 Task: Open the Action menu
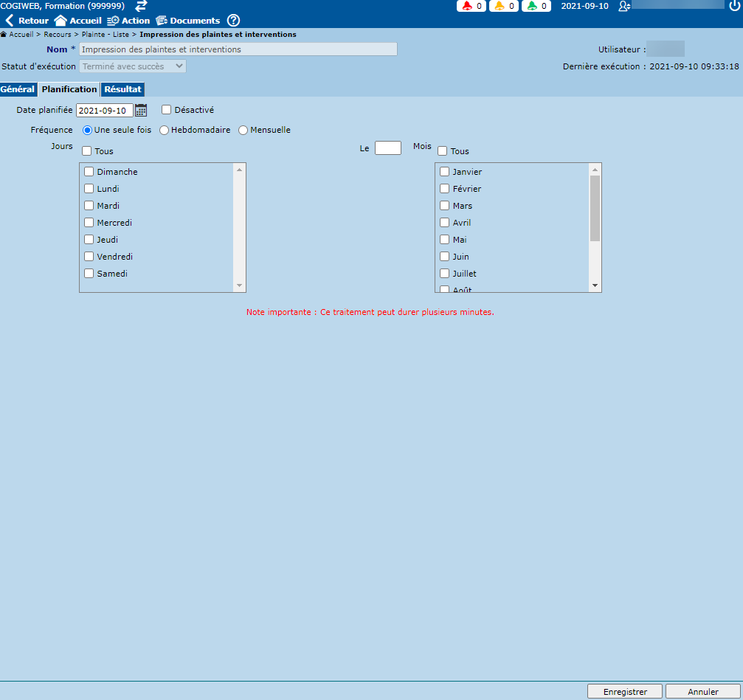tap(128, 21)
